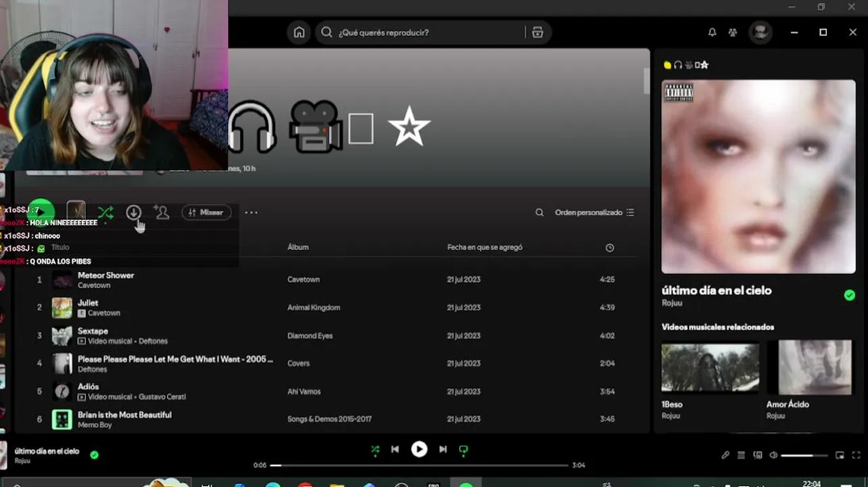Open the friends activity icon

point(733,32)
